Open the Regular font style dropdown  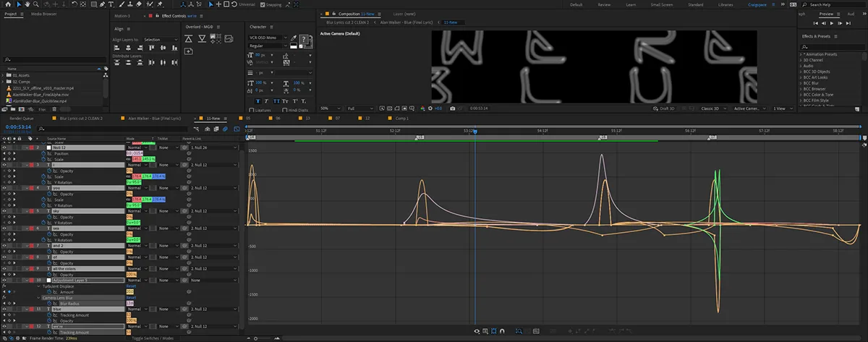[268, 46]
